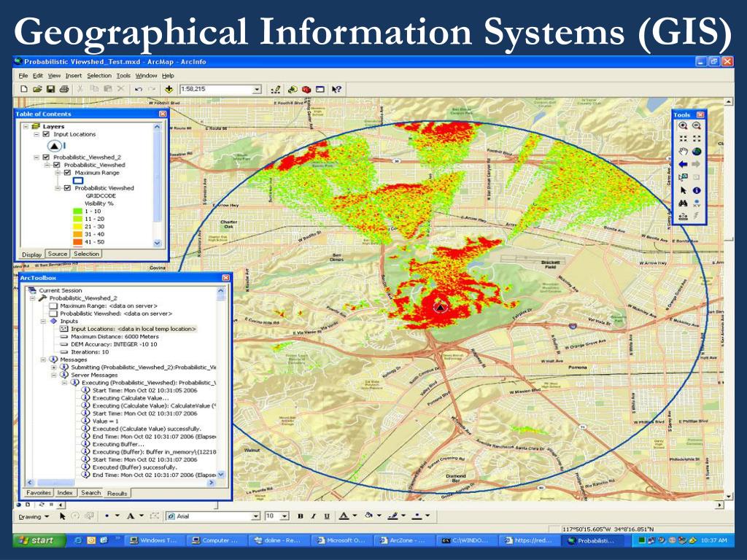This screenshot has width=747, height=560.
Task: Expand the Submitting message node
Action: [x=54, y=367]
